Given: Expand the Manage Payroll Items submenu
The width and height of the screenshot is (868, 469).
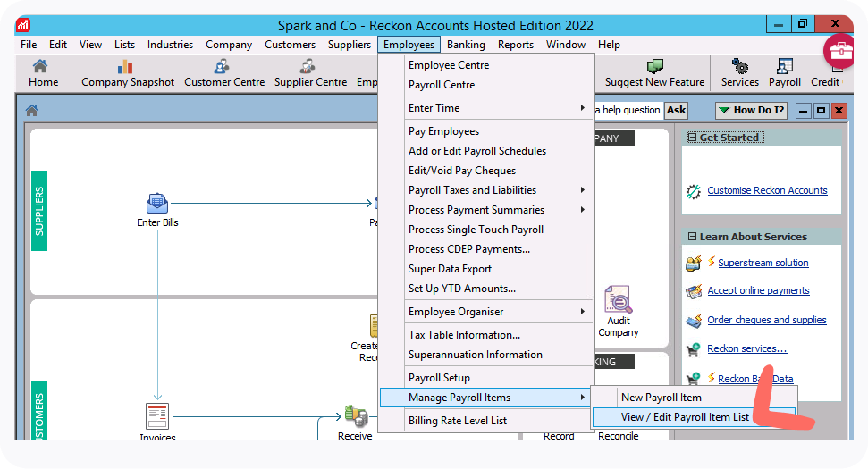Looking at the screenshot, I should click(485, 398).
